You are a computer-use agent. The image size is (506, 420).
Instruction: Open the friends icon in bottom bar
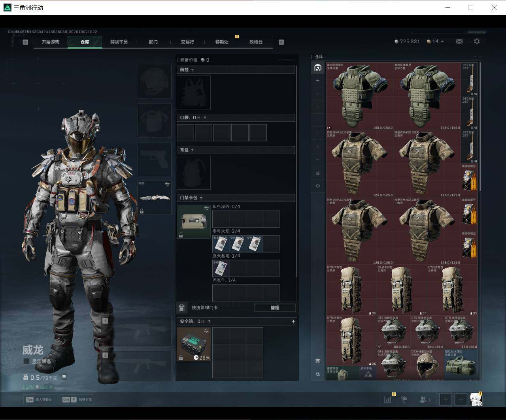pos(425,399)
